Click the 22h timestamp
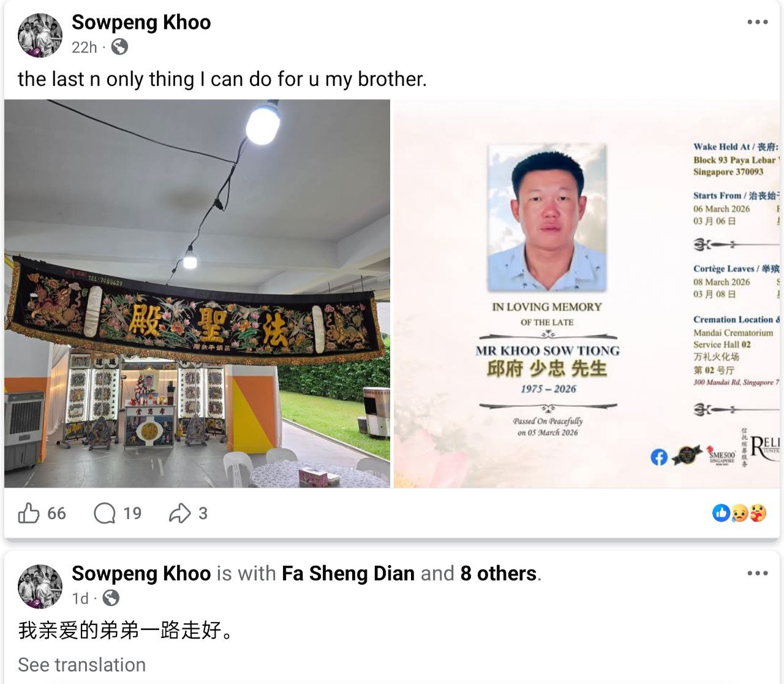Image resolution: width=784 pixels, height=684 pixels. (85, 47)
